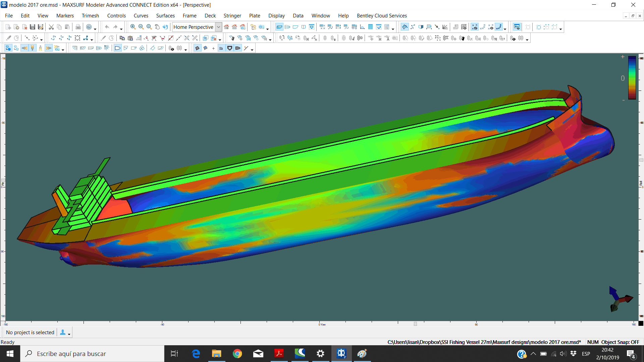The height and width of the screenshot is (362, 644).
Task: Open File Explorer from the taskbar
Action: click(x=217, y=354)
